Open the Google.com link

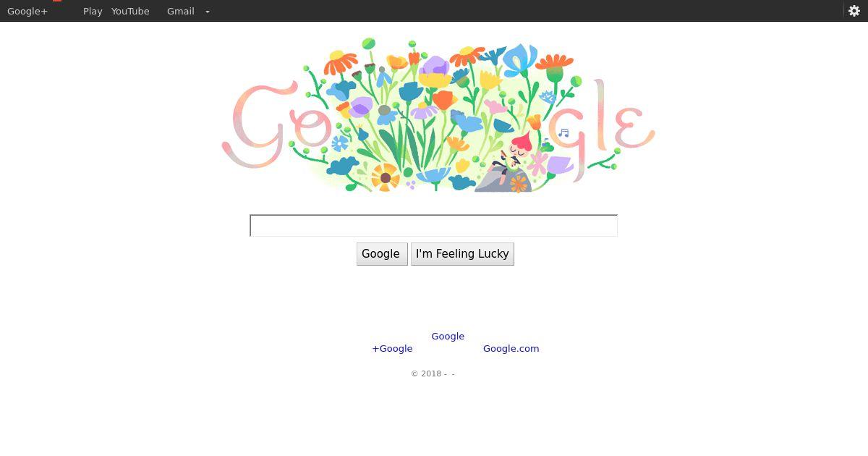point(511,348)
